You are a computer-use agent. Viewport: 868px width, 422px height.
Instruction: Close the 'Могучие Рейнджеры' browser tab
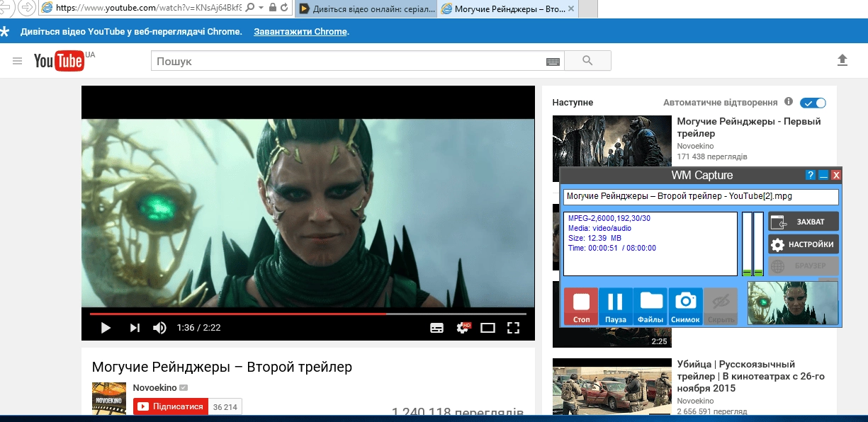tap(570, 8)
